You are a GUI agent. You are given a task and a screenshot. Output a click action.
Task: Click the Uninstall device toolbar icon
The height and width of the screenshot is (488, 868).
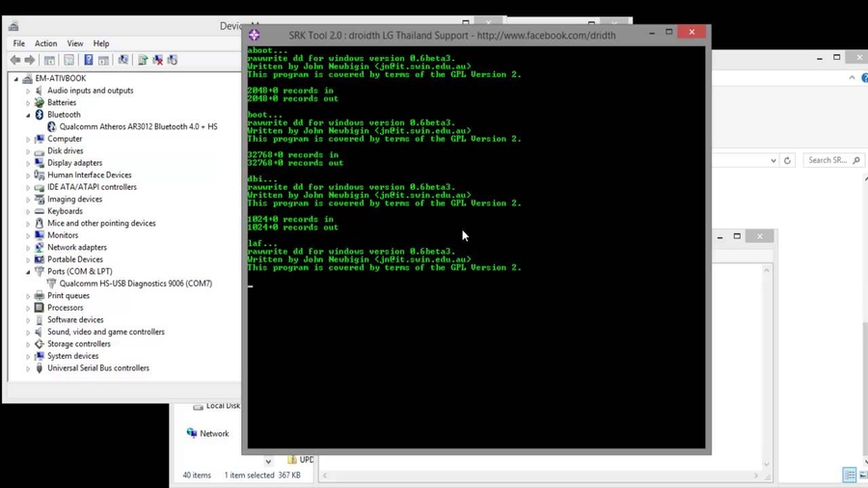(x=157, y=60)
